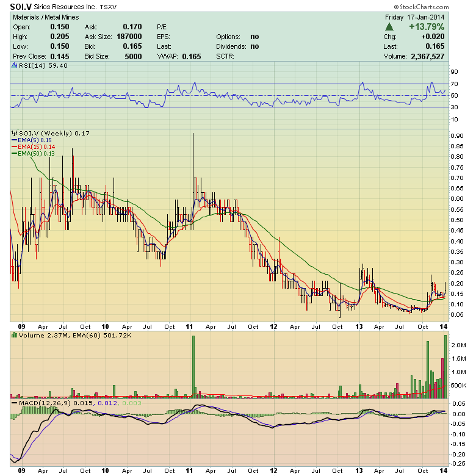Click the early 2011 volume spike bar
476x476 pixels.
[x=193, y=367]
